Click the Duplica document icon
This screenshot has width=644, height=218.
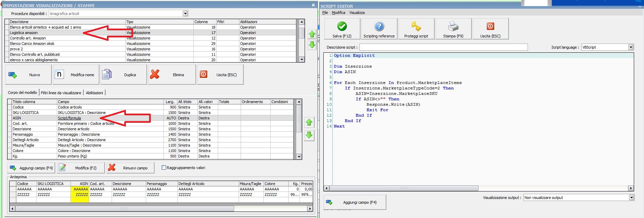pos(107,74)
